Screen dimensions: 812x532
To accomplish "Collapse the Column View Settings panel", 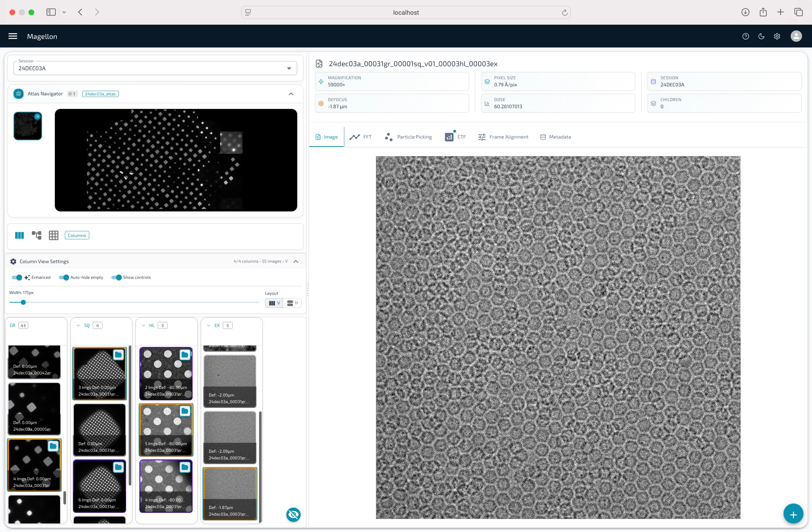I will pyautogui.click(x=296, y=261).
